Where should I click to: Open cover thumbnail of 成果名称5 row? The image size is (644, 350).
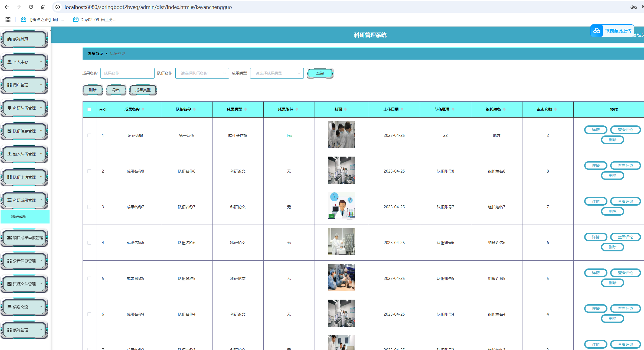(342, 277)
